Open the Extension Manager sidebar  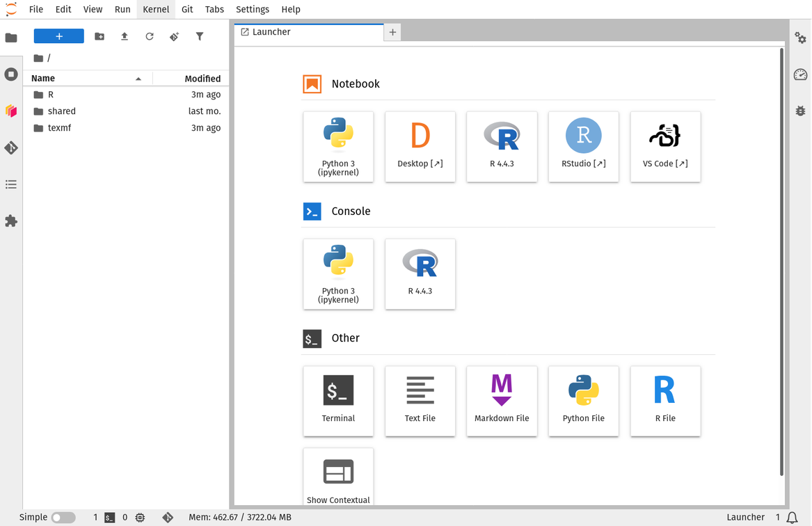tap(11, 221)
